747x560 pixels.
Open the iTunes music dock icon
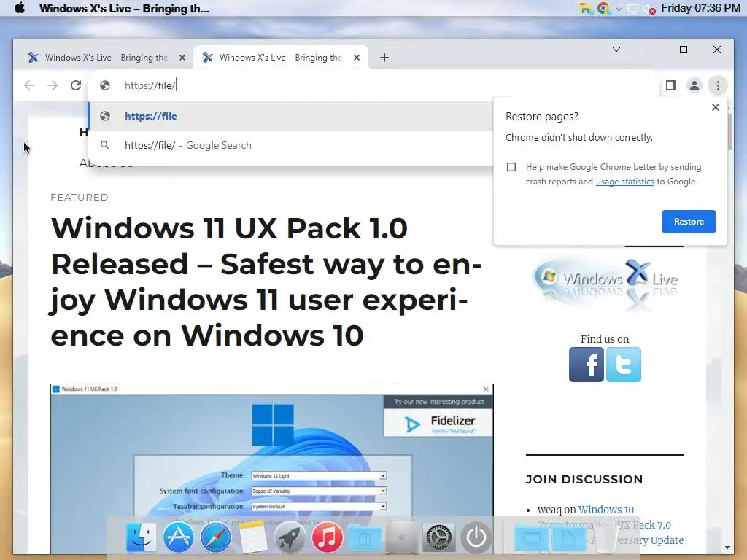[x=327, y=537]
